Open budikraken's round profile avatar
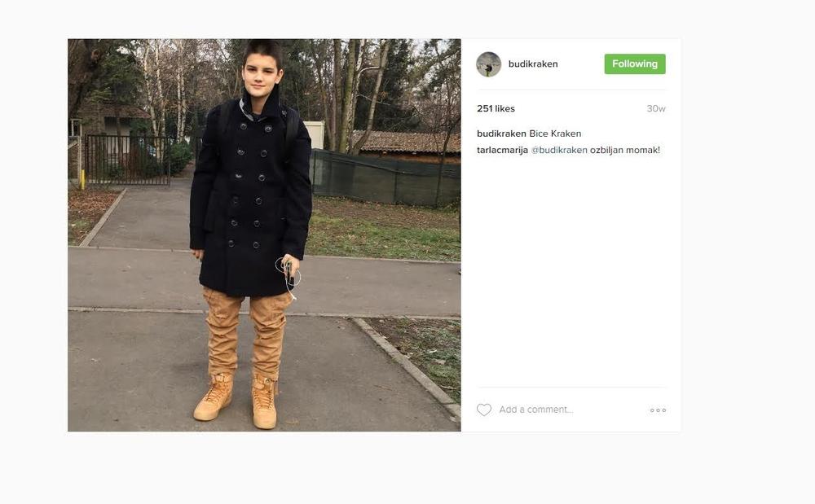This screenshot has height=504, width=815. click(488, 64)
